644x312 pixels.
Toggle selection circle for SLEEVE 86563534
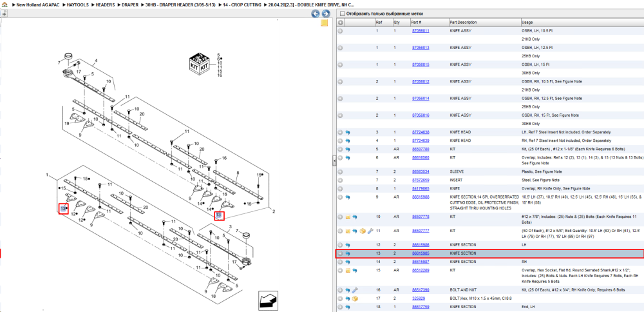pyautogui.click(x=340, y=172)
